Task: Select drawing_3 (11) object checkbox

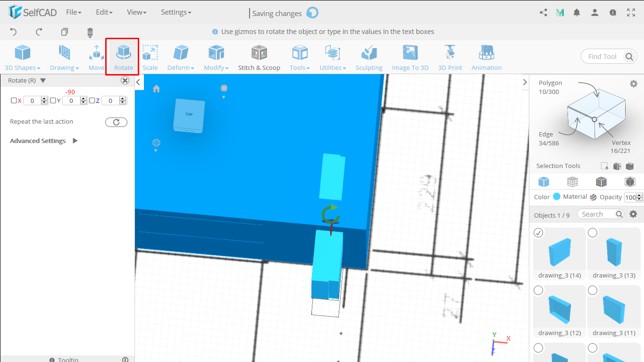Action: pos(593,290)
